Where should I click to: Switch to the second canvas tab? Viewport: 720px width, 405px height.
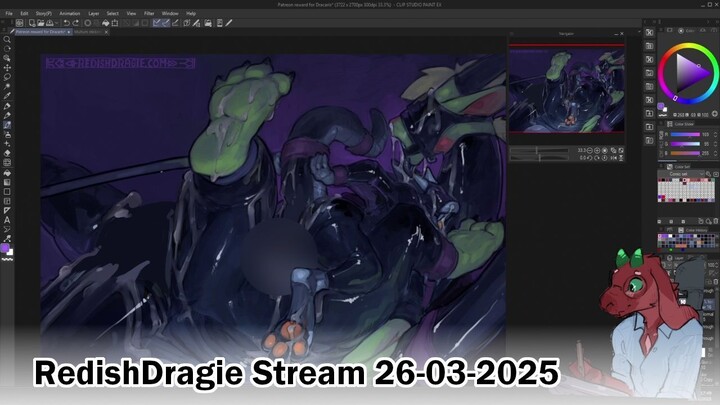point(88,32)
